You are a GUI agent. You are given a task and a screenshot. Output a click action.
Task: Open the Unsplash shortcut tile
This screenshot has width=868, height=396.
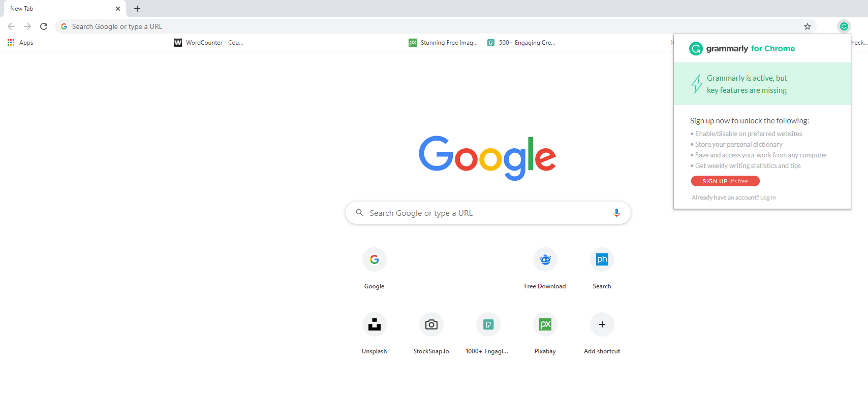click(x=375, y=334)
